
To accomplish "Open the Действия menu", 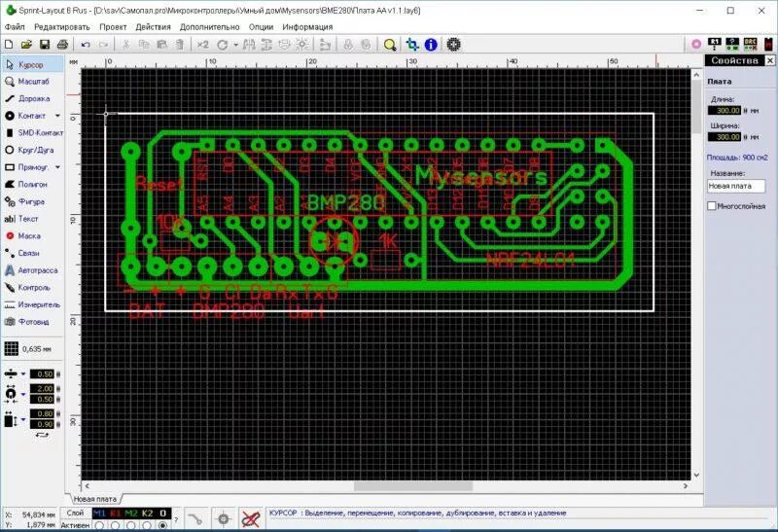I will point(153,27).
